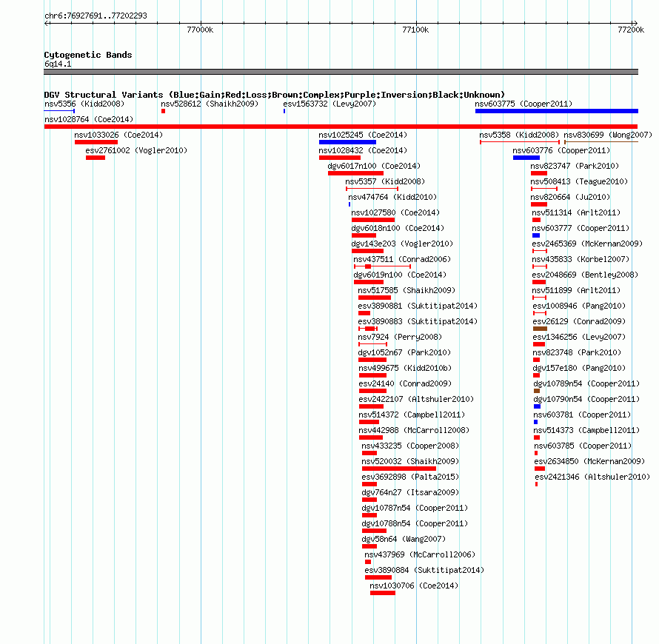The width and height of the screenshot is (659, 644).
Task: Open dgv10787n54 (Cooper2011) variant
Action: [x=415, y=508]
